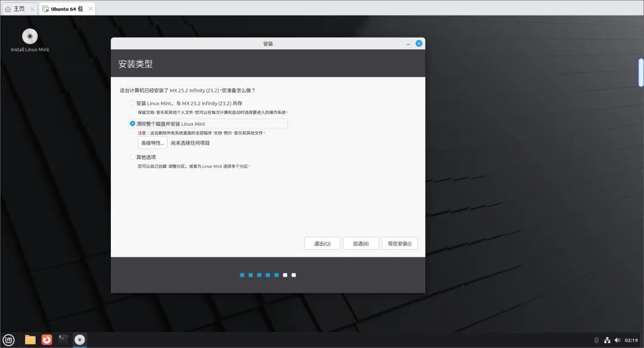Image resolution: width=644 pixels, height=348 pixels.
Task: Open the clock showing 02:19
Action: (631, 340)
